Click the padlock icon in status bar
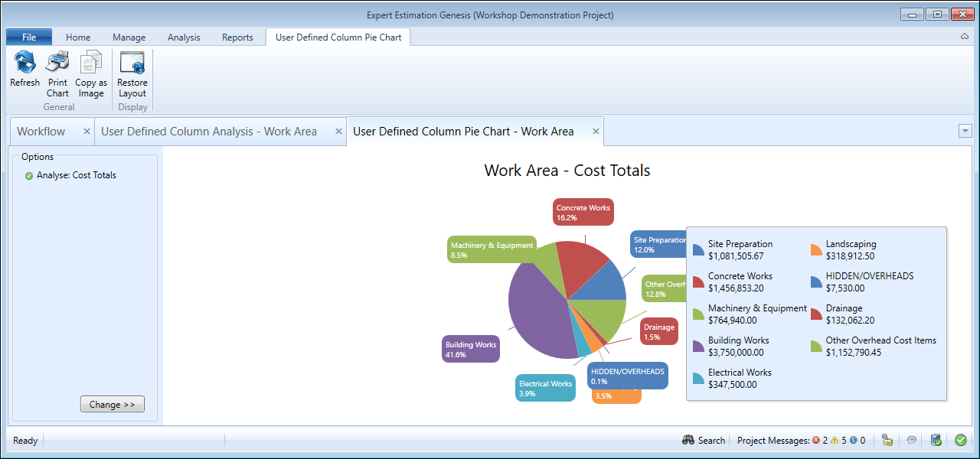The height and width of the screenshot is (459, 980). 887,440
